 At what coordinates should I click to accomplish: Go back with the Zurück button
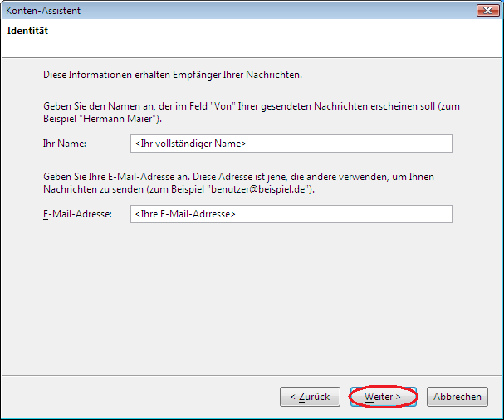point(310,397)
